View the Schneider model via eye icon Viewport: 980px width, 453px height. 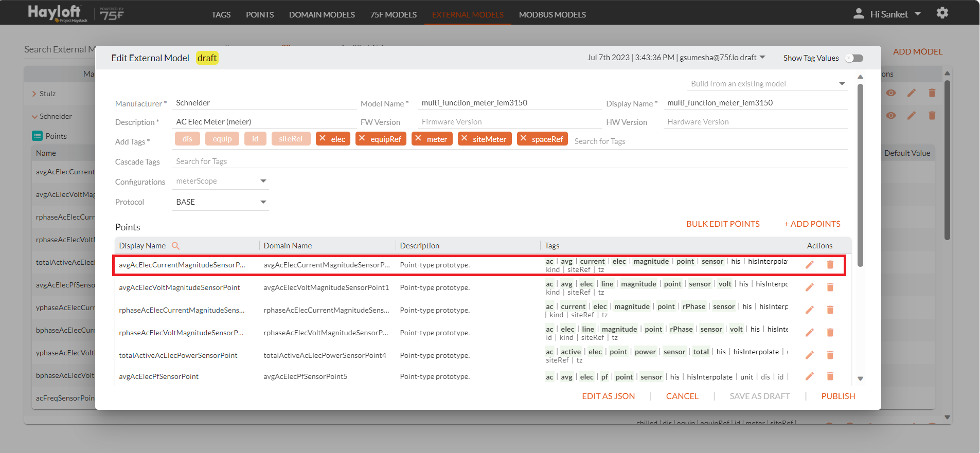click(x=891, y=116)
